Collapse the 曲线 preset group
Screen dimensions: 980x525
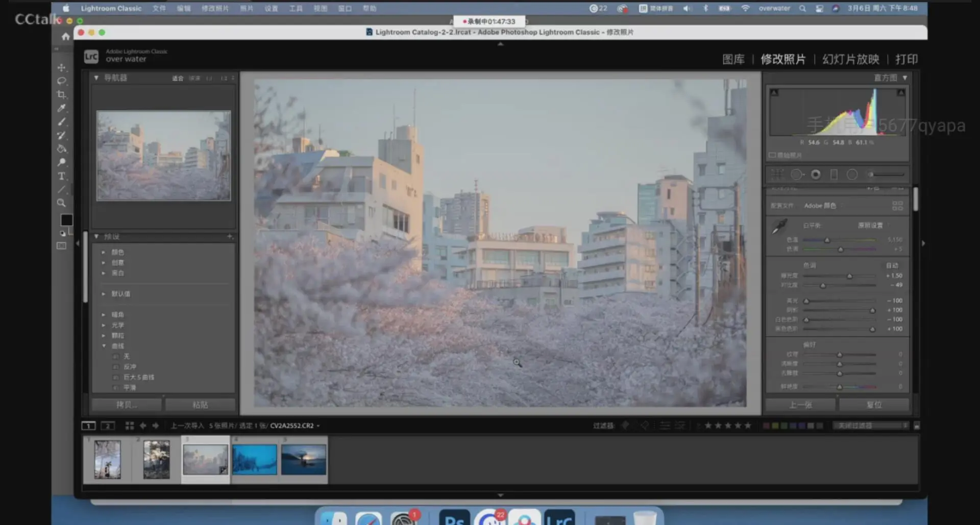pos(104,346)
